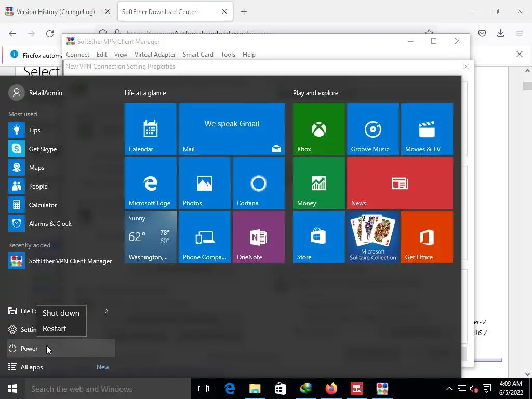Screen dimensions: 532x399
Task: Open the Cortana tile
Action: tap(259, 183)
